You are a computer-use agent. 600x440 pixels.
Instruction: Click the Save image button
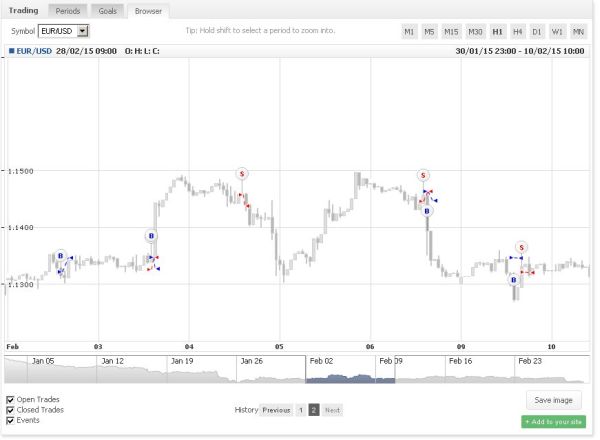pos(553,400)
